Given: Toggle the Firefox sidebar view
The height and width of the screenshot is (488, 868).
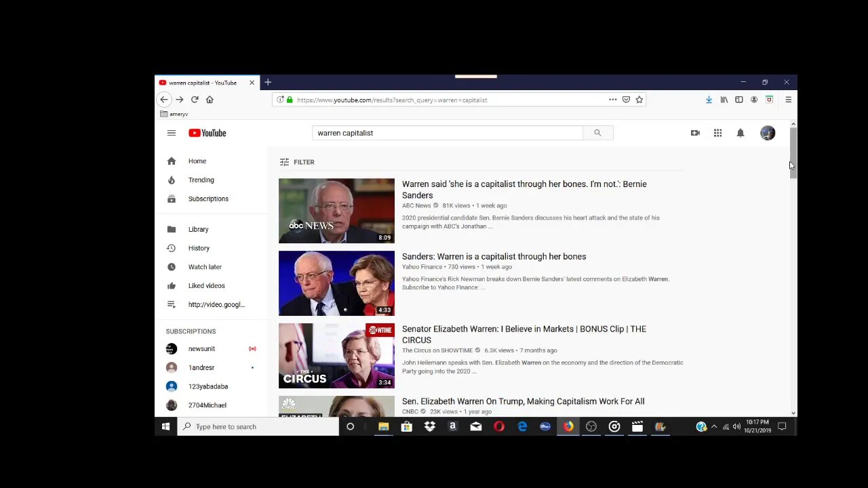Looking at the screenshot, I should click(x=739, y=100).
